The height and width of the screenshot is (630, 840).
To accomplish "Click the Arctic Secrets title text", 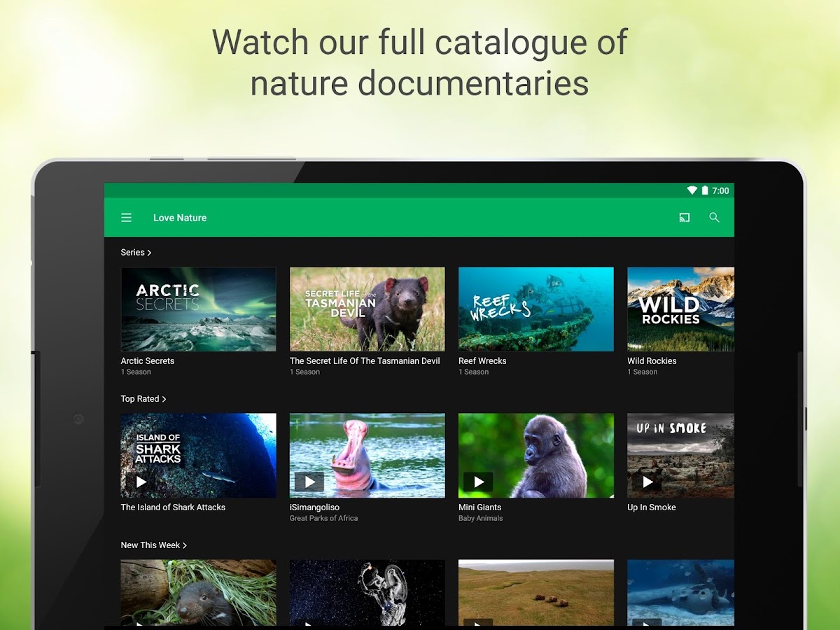I will (148, 361).
